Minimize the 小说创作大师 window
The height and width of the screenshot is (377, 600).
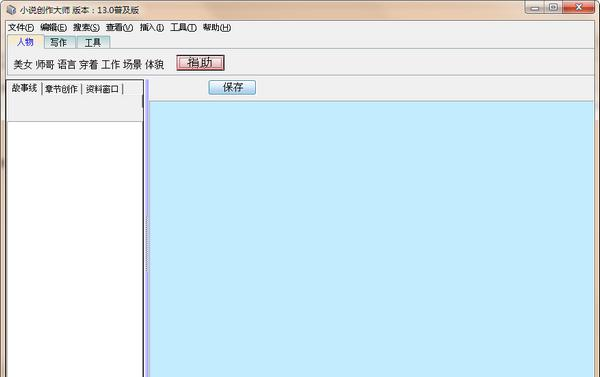(535, 8)
